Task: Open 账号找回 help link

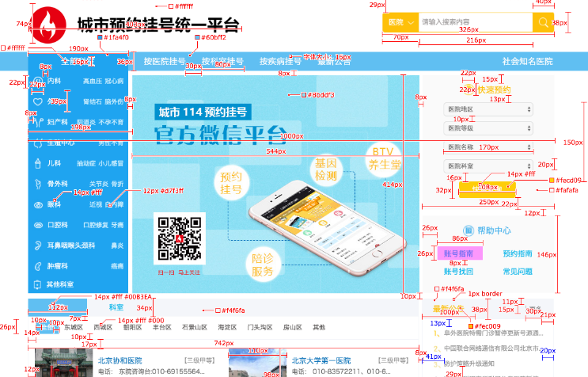Action: 459,272
